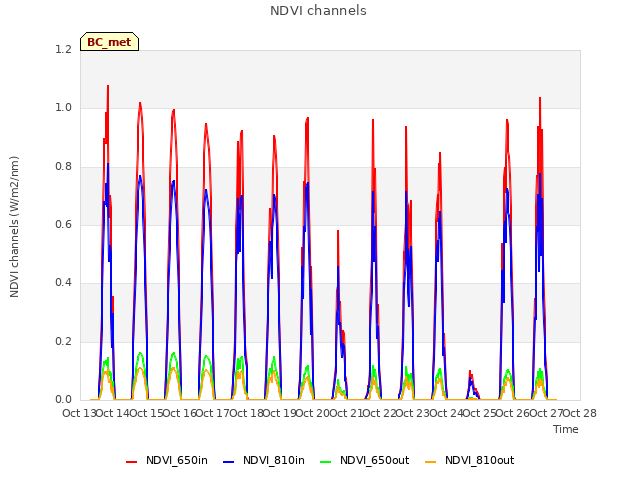Click the 1.2 y-axis tick label
The image size is (640, 480).
[63, 49]
